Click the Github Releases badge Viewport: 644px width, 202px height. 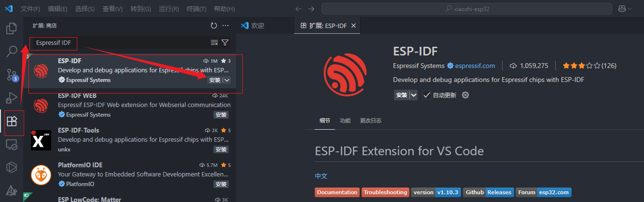(488, 192)
